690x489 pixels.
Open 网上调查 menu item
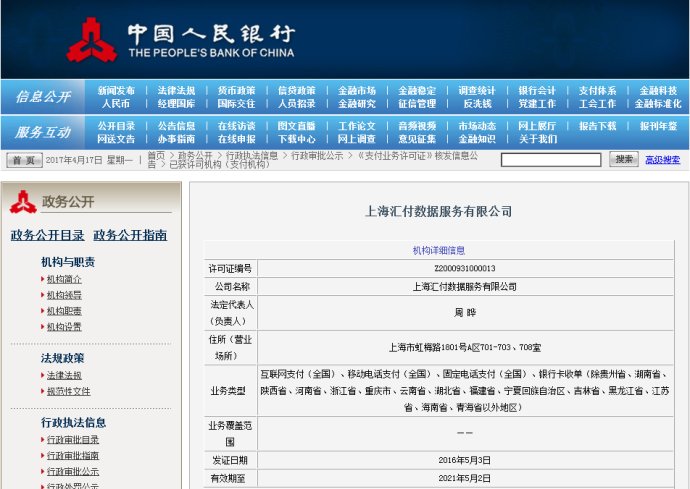(x=357, y=139)
